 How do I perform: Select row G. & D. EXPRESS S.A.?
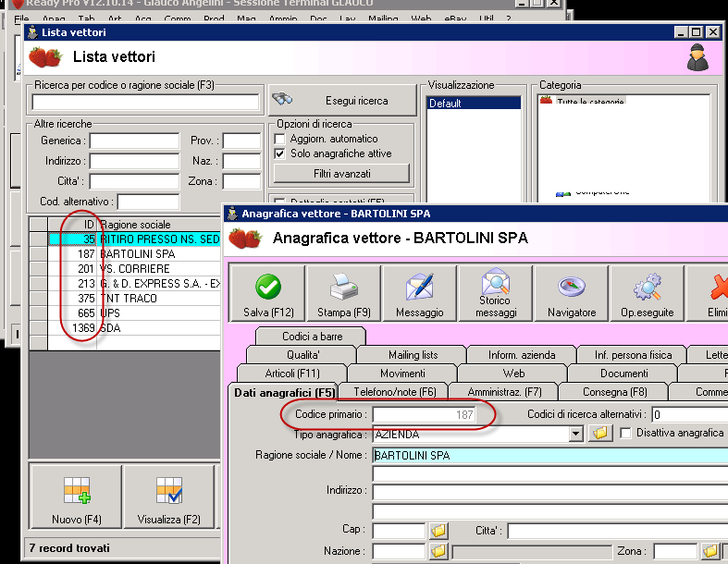point(126,284)
